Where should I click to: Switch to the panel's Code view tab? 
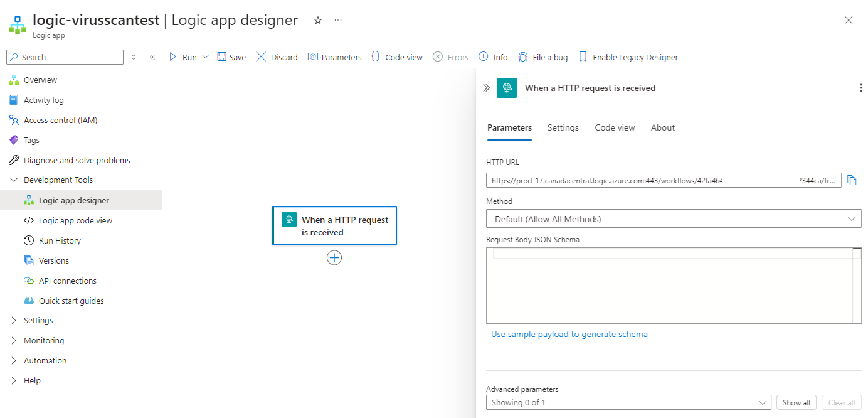[615, 128]
